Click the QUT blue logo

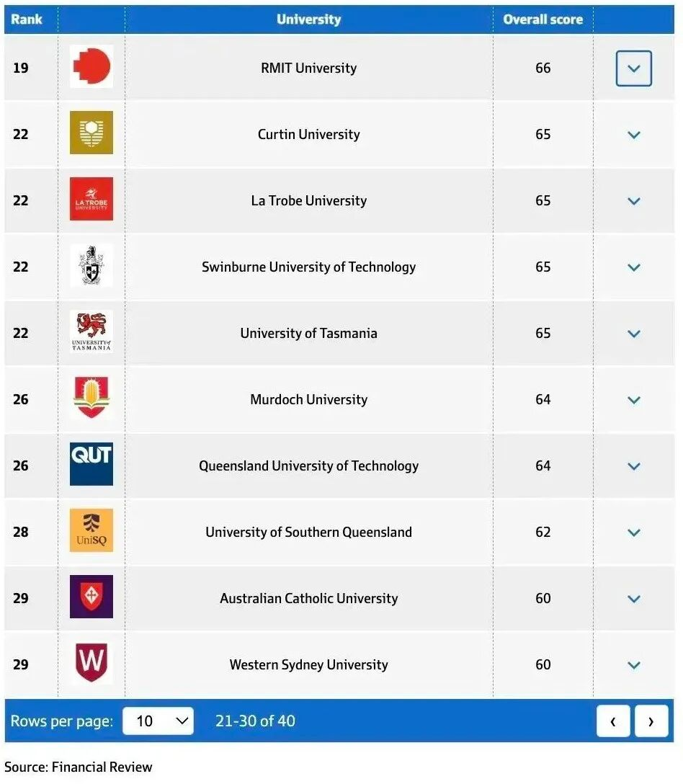[x=91, y=465]
